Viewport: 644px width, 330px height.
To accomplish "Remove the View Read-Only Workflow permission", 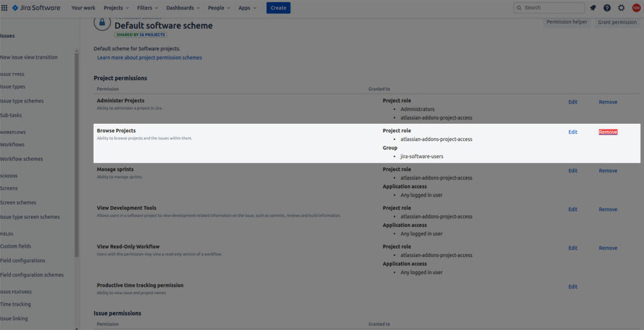I will coord(608,248).
